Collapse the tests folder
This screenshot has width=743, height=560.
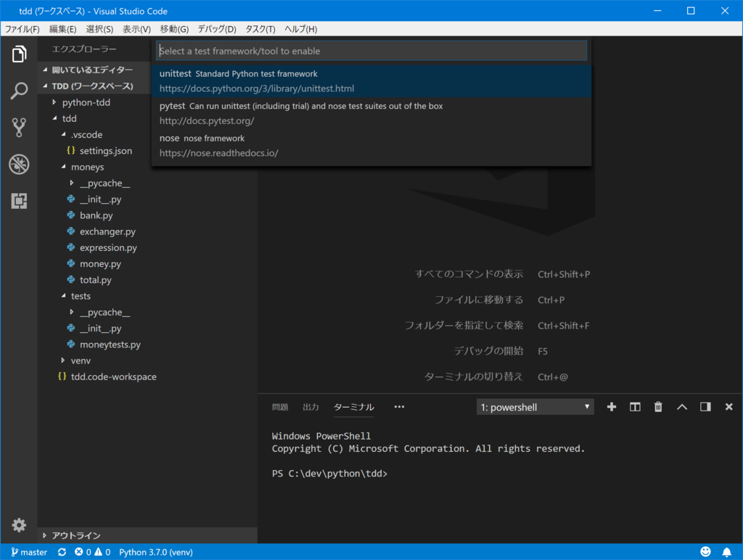click(63, 296)
